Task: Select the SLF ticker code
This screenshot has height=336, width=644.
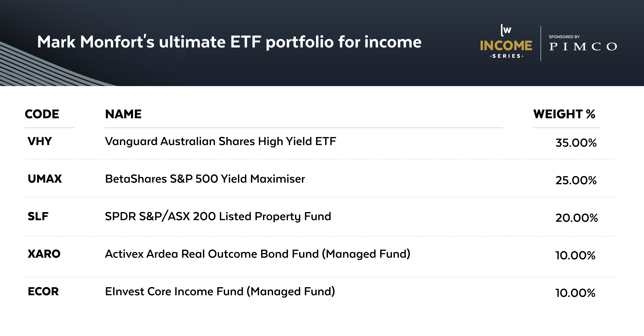Action: coord(38,216)
